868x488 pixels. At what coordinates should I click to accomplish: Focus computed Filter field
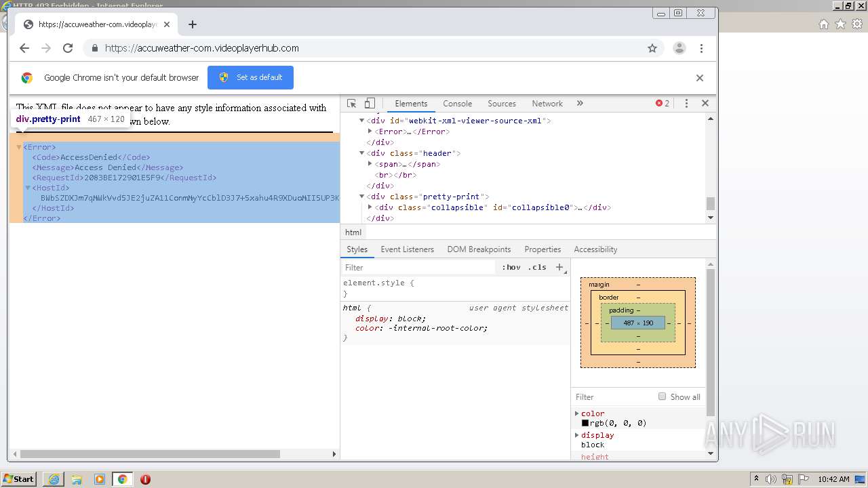click(614, 397)
